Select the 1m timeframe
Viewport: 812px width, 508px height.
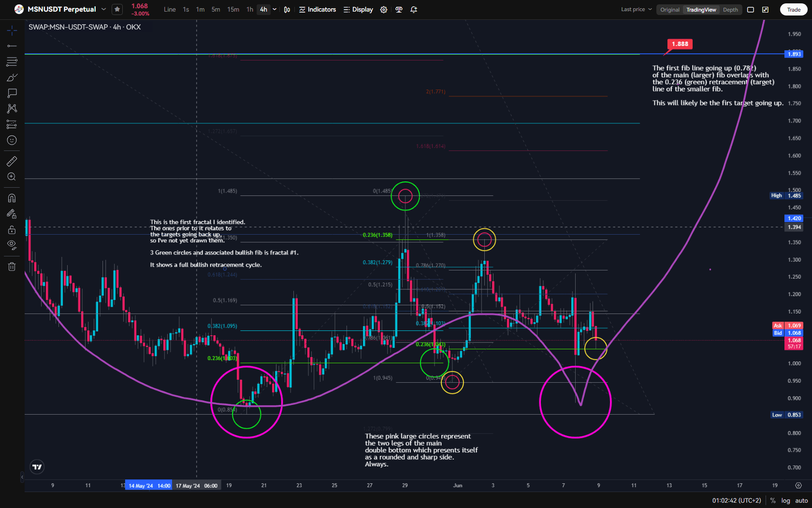pos(200,9)
